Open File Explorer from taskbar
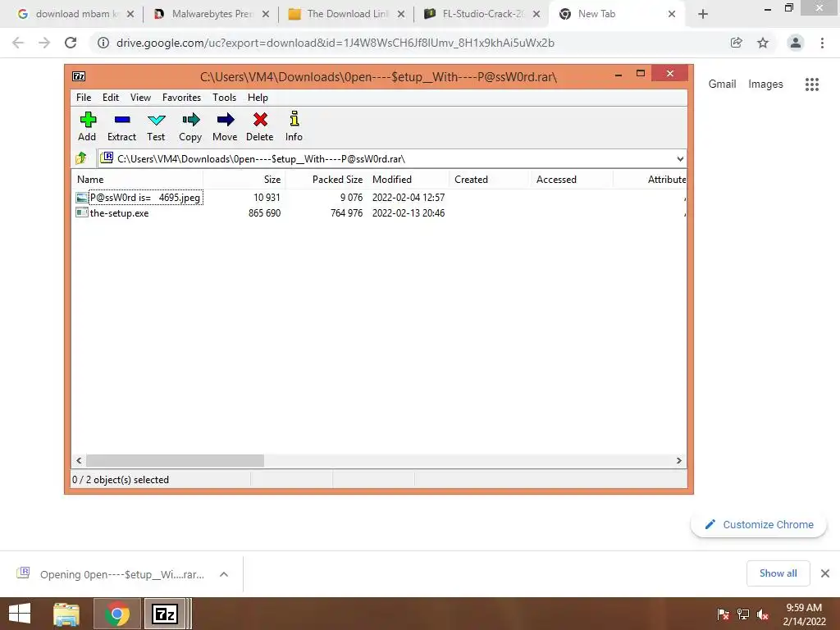Image resolution: width=840 pixels, height=630 pixels. [66, 614]
